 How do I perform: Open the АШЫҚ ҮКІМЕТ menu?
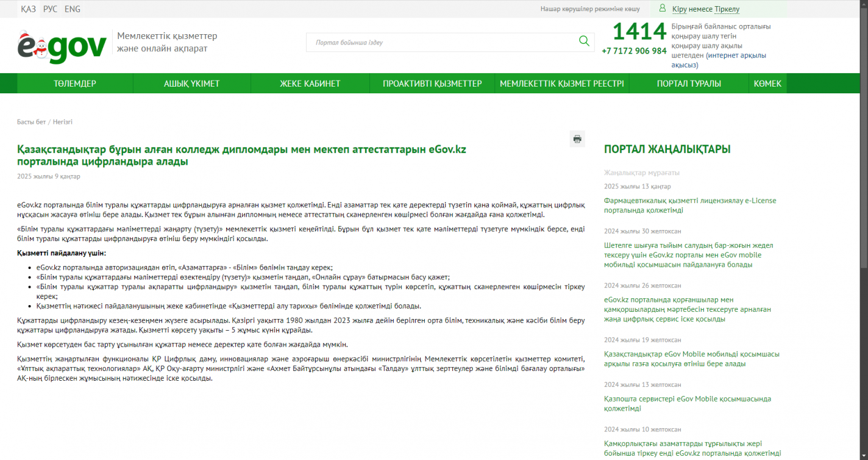(x=191, y=84)
